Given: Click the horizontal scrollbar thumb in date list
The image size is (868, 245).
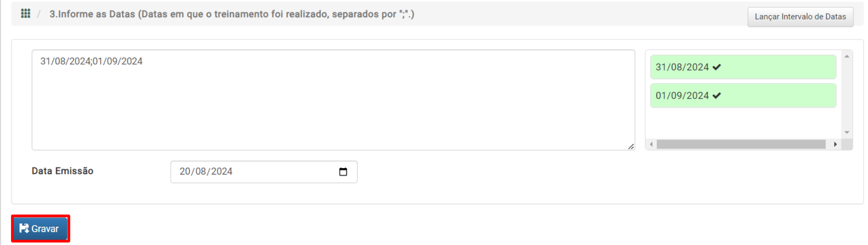Looking at the screenshot, I should [741, 145].
